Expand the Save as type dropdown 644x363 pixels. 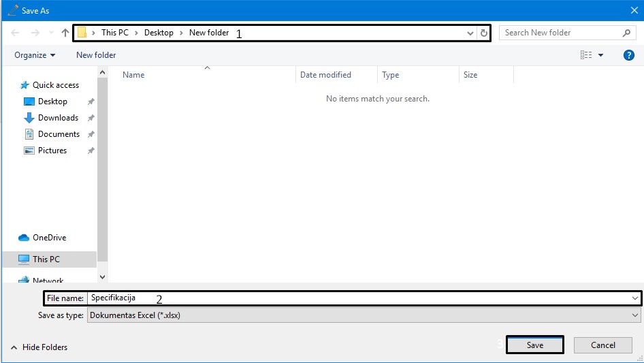click(x=635, y=315)
